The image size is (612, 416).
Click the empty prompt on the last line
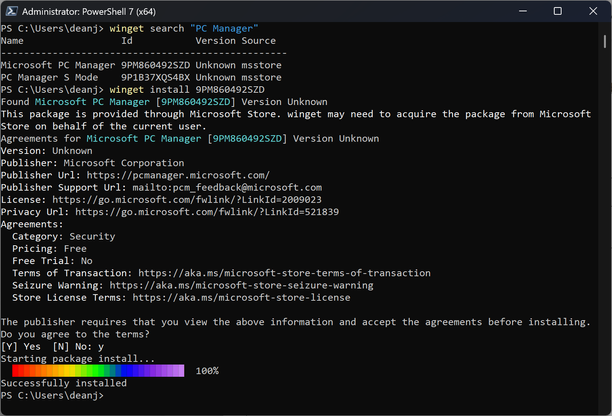tap(108, 395)
